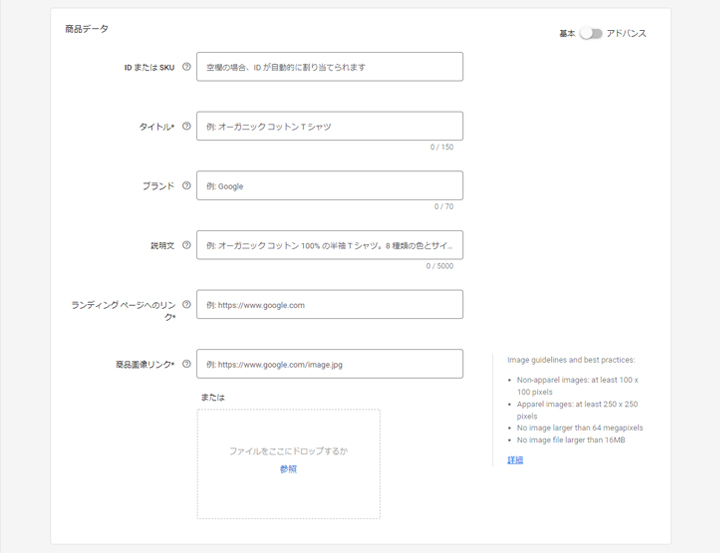Viewport: 720px width, 553px height.
Task: Toggle the 基本 / アドバンス switch
Action: point(591,33)
